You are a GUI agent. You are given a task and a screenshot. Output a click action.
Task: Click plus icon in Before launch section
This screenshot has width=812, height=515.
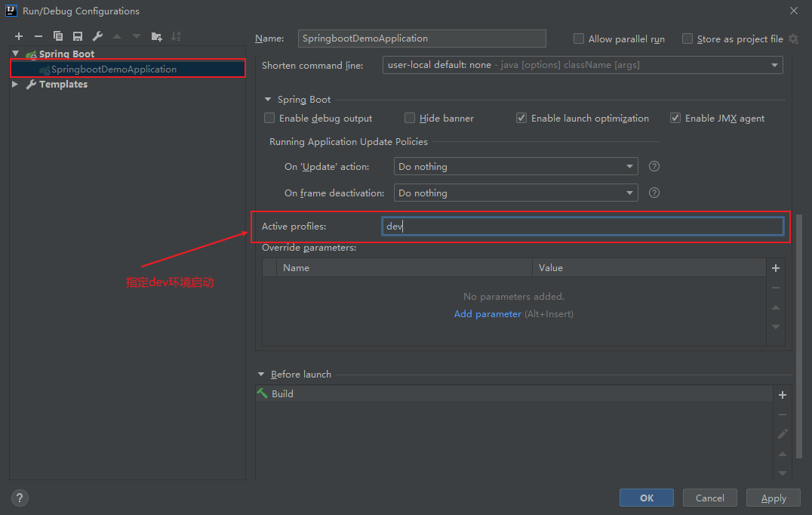[783, 394]
